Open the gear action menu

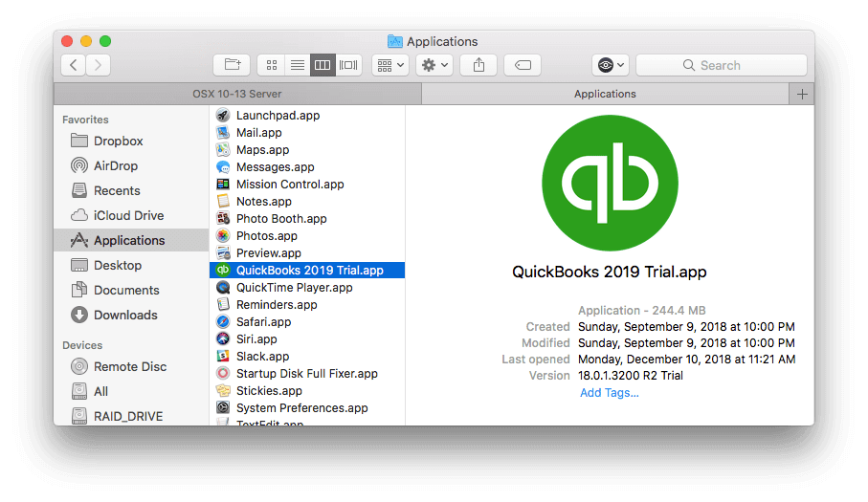click(434, 65)
